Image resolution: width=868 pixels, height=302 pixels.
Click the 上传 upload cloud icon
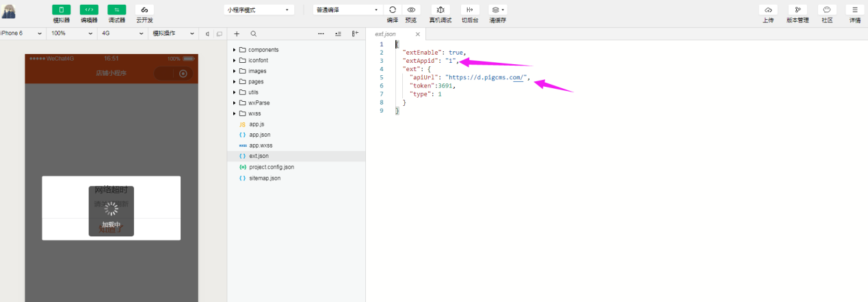[x=768, y=10]
